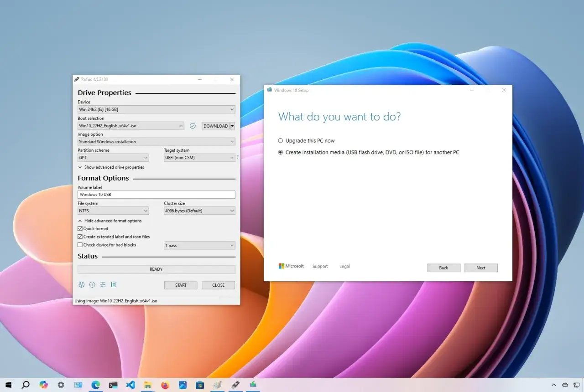Click START button in Rufus
This screenshot has height=392, width=584.
click(181, 285)
